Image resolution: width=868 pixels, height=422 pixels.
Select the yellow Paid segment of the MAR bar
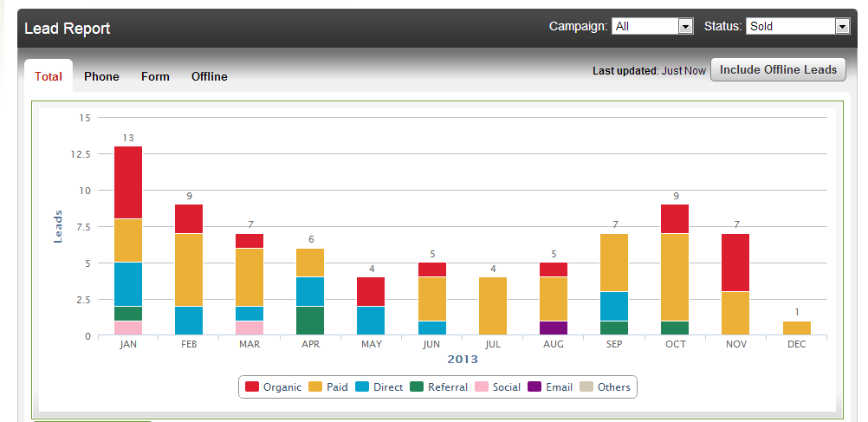click(249, 277)
